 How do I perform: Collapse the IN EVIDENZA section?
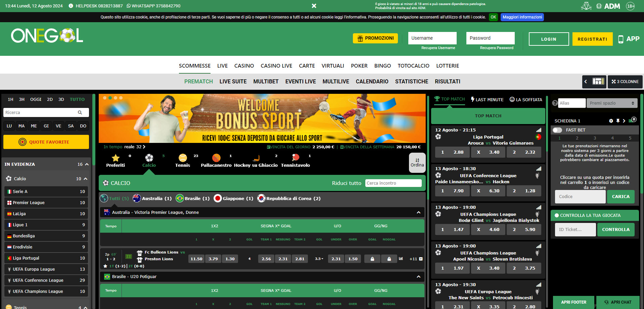tap(87, 164)
